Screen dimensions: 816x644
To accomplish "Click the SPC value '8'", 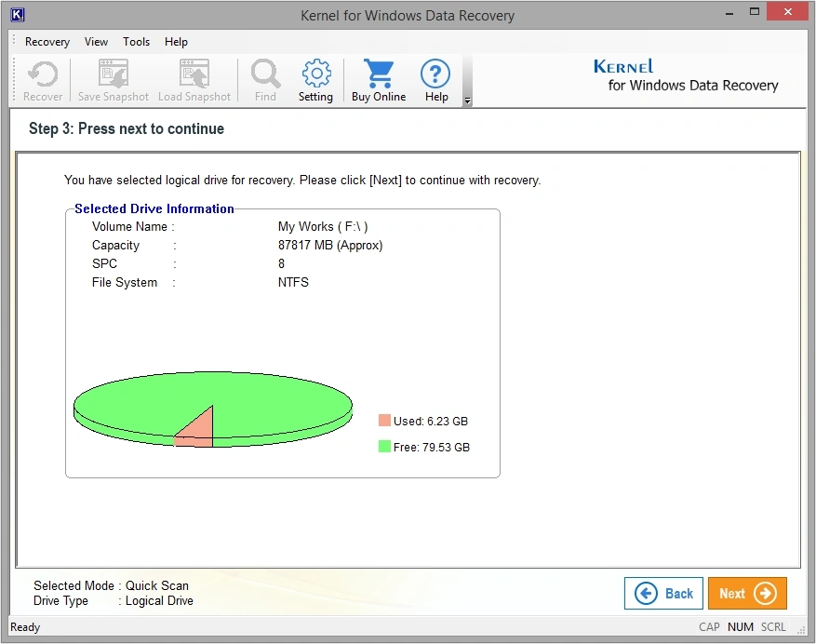I will (x=281, y=263).
